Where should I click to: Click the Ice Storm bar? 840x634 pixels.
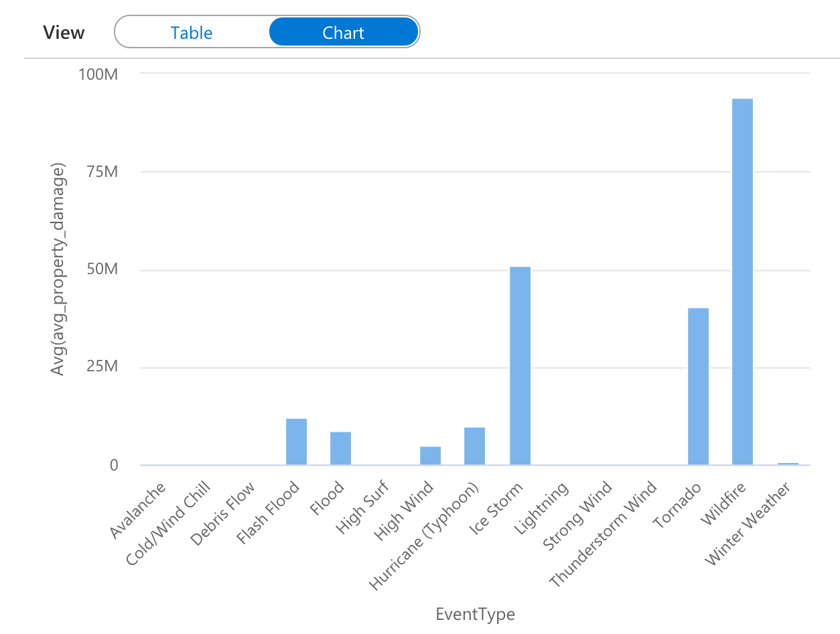click(520, 365)
